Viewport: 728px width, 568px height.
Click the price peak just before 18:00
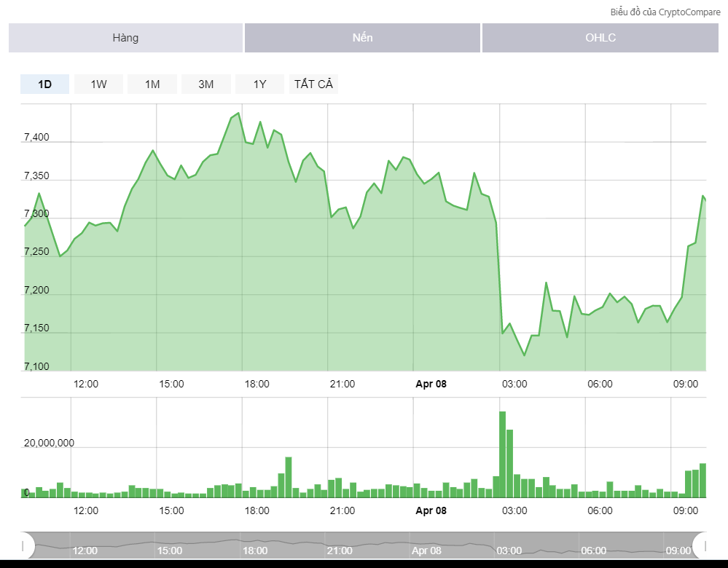(x=238, y=113)
